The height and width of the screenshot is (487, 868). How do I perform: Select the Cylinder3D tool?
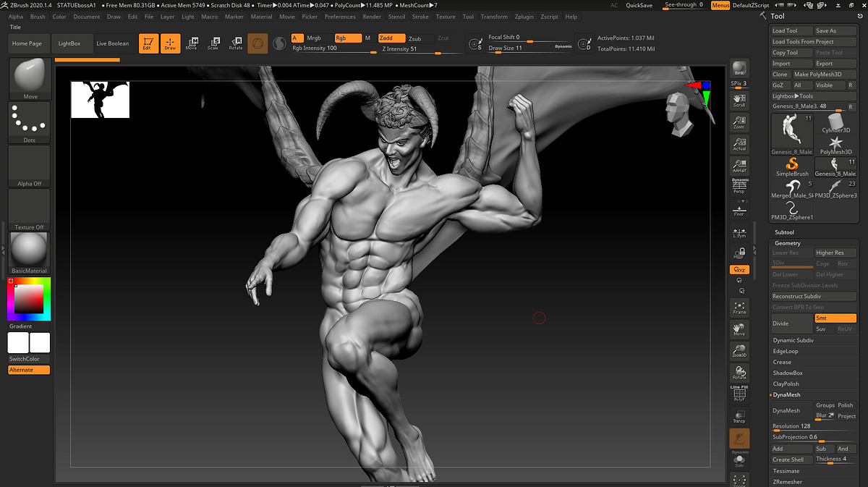tap(836, 122)
